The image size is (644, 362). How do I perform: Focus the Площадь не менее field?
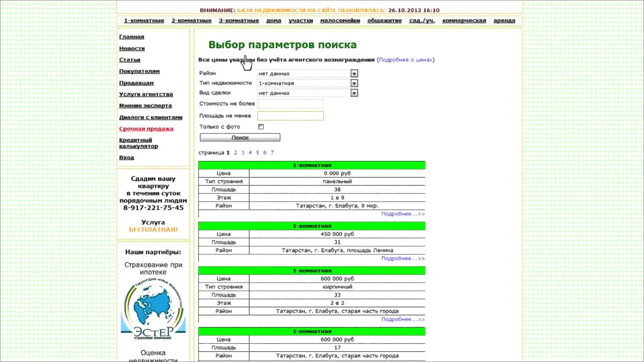[x=290, y=116]
